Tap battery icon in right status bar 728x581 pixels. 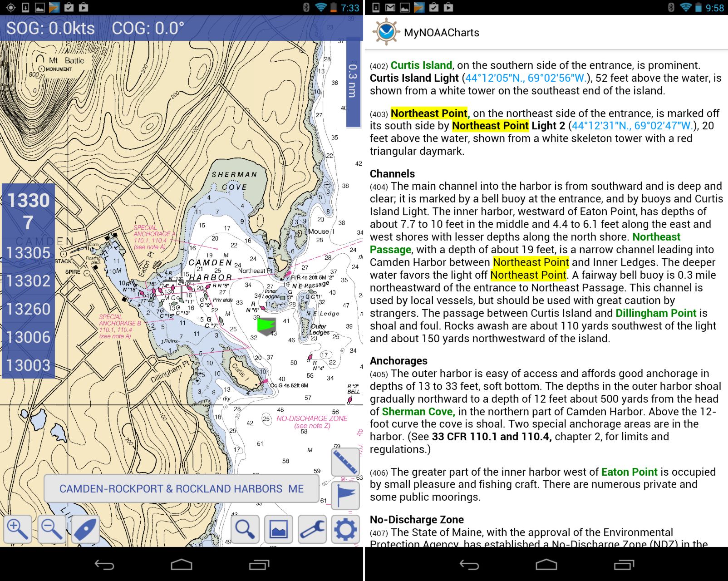698,7
